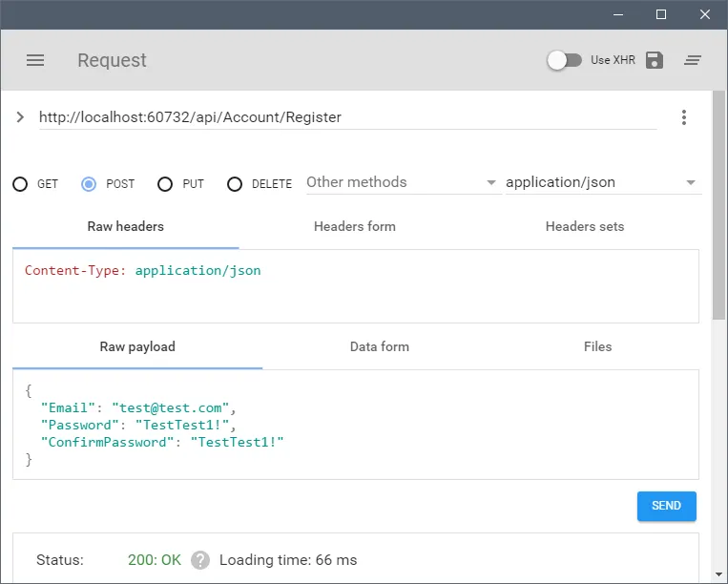Viewport: 728px width, 584px height.
Task: Switch to the Data form tab
Action: point(380,346)
